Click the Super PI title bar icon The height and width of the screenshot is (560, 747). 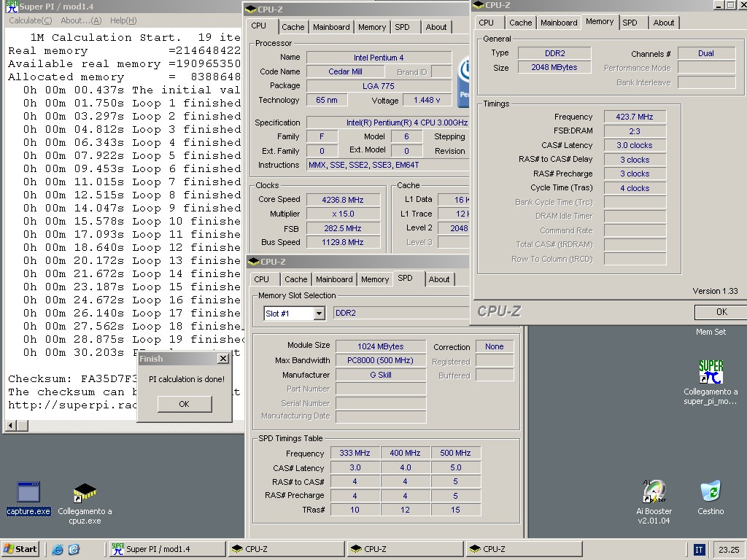pos(12,6)
